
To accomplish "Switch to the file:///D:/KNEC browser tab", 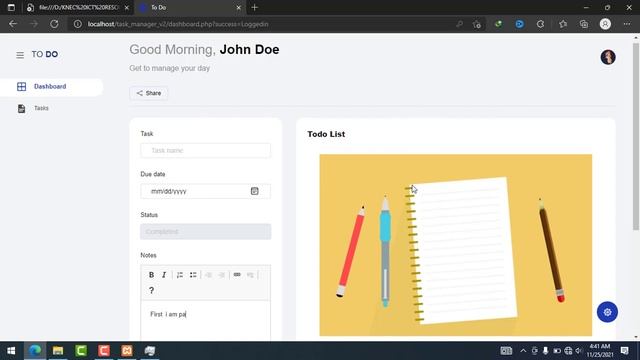I will tap(78, 7).
